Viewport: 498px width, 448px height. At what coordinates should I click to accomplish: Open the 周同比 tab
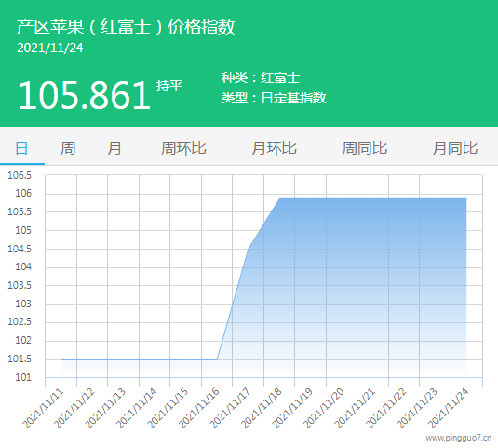365,148
